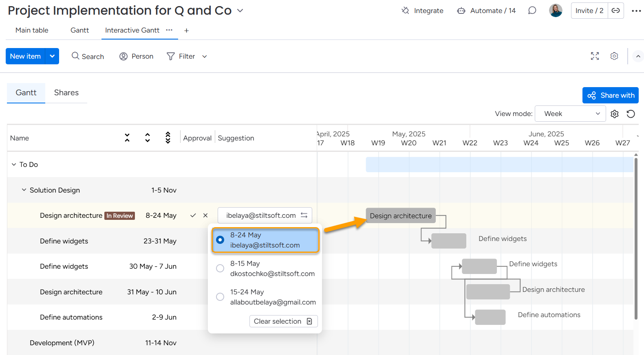Open the conversation chat bubble icon
The image size is (644, 355).
(x=532, y=11)
